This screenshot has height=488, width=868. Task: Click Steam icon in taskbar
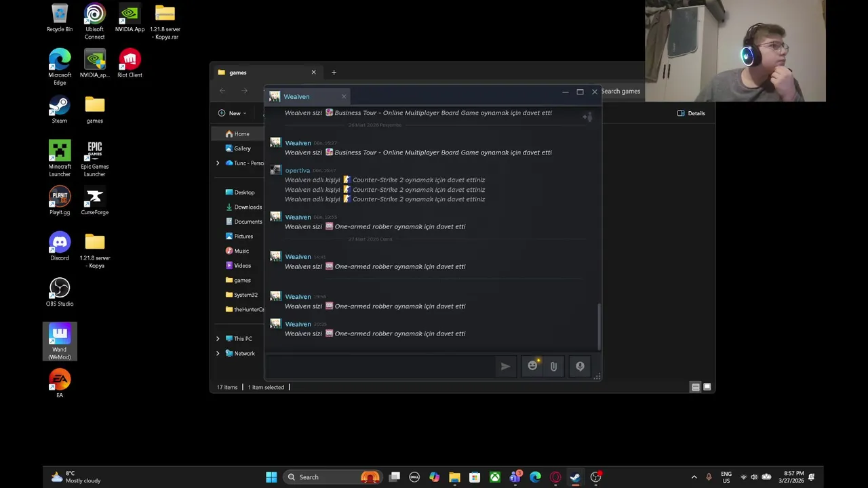coord(575,477)
